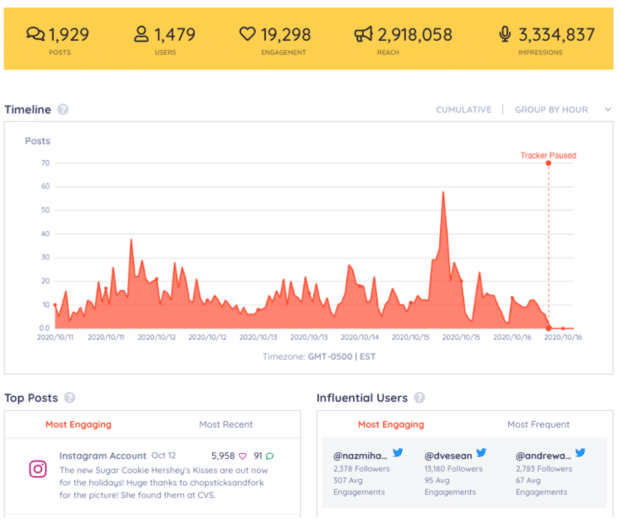Click the highest peak in the posts chart
Viewport: 620px width, 525px height.
(x=443, y=193)
